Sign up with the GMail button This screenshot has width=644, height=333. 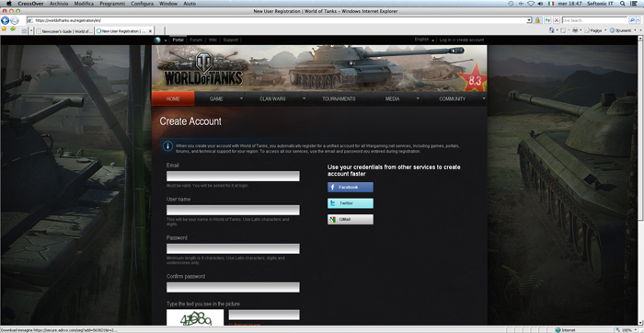351,219
